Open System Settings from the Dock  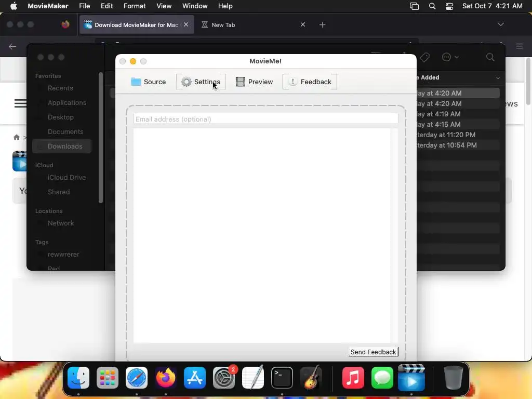pos(224,378)
